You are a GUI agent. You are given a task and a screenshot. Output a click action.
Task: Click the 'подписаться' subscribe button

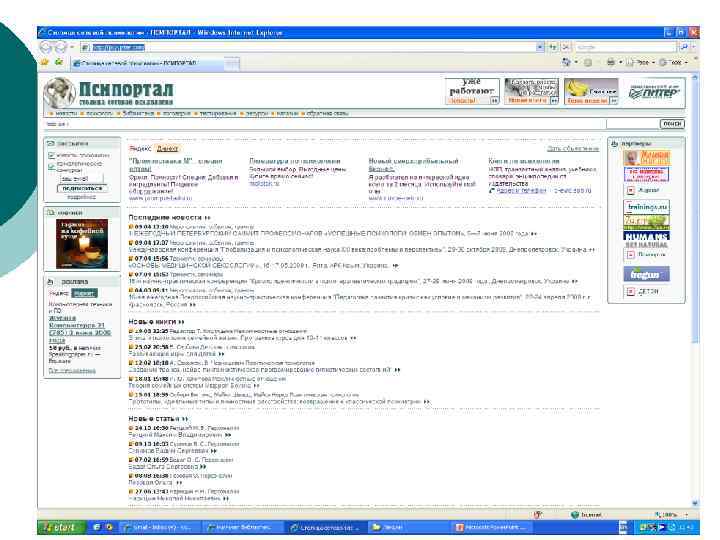pyautogui.click(x=83, y=188)
